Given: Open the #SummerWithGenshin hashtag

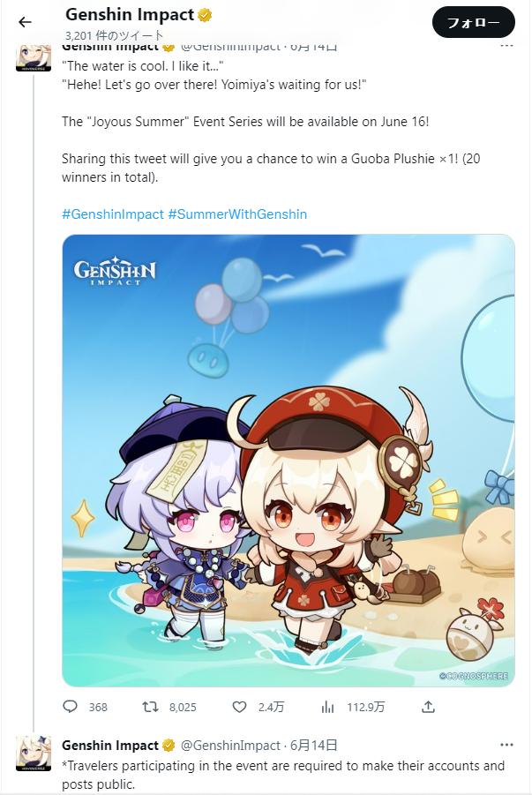Looking at the screenshot, I should [x=237, y=214].
